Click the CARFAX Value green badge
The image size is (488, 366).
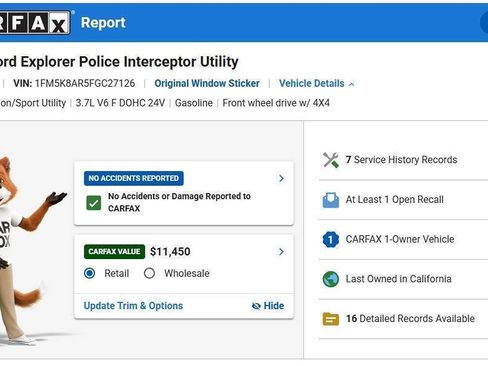[x=114, y=252]
